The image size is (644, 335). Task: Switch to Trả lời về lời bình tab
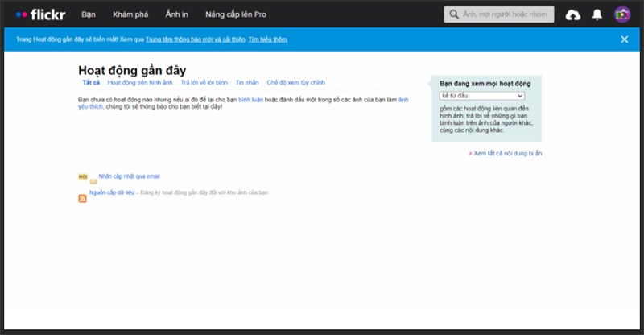point(204,83)
